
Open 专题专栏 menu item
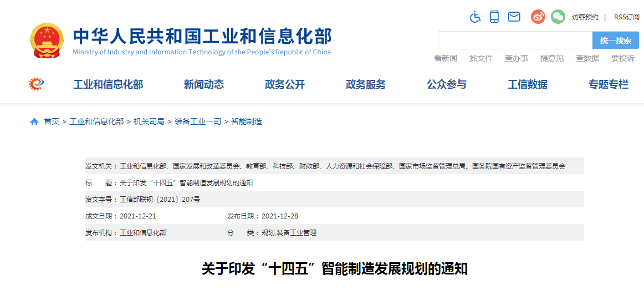[609, 85]
